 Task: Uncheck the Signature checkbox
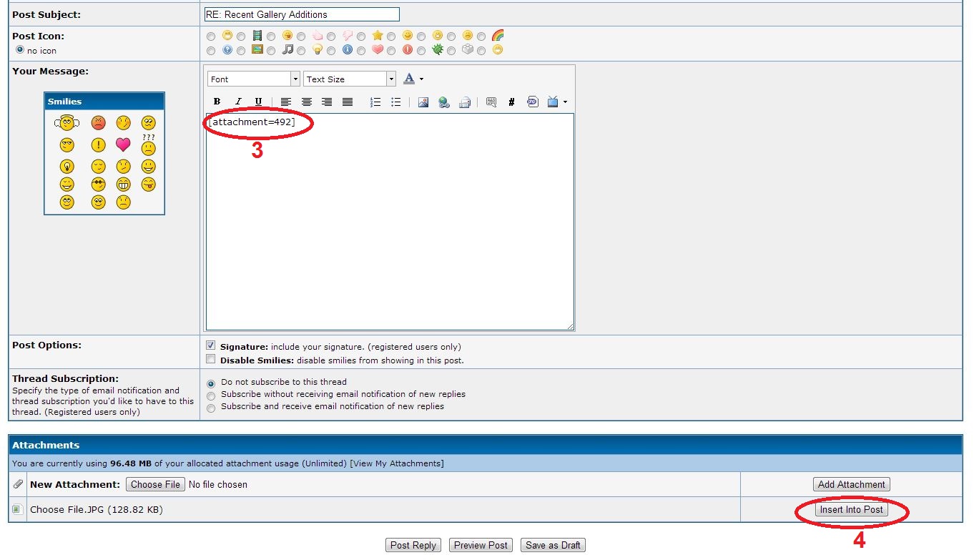click(211, 345)
